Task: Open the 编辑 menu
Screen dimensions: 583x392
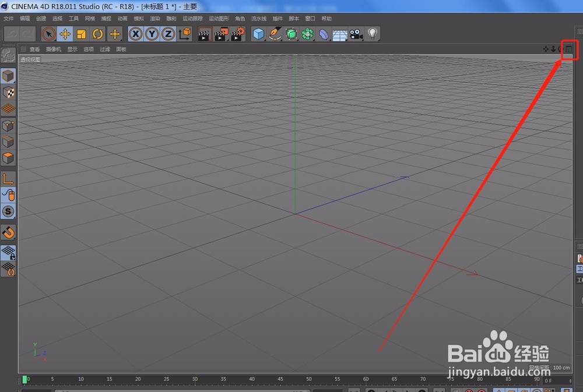Action: click(25, 18)
